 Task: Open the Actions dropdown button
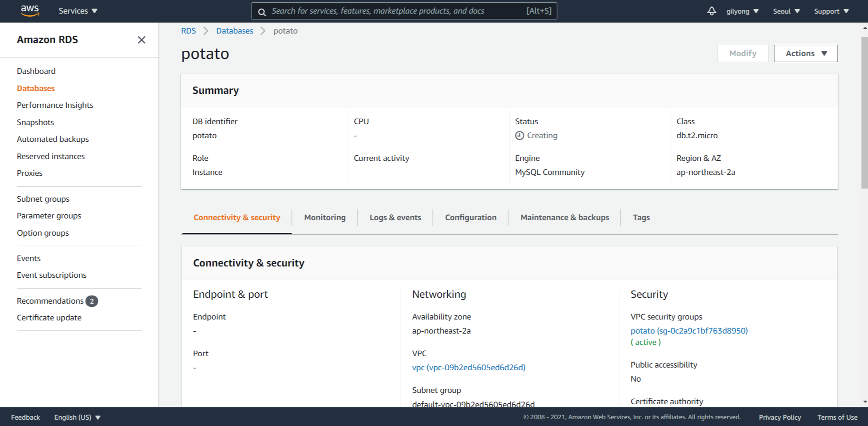click(x=805, y=53)
